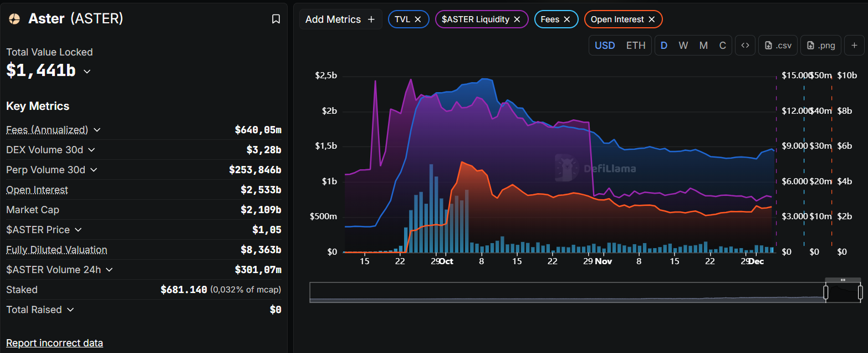Download chart data as .csv
This screenshot has width=868, height=353.
pos(778,46)
